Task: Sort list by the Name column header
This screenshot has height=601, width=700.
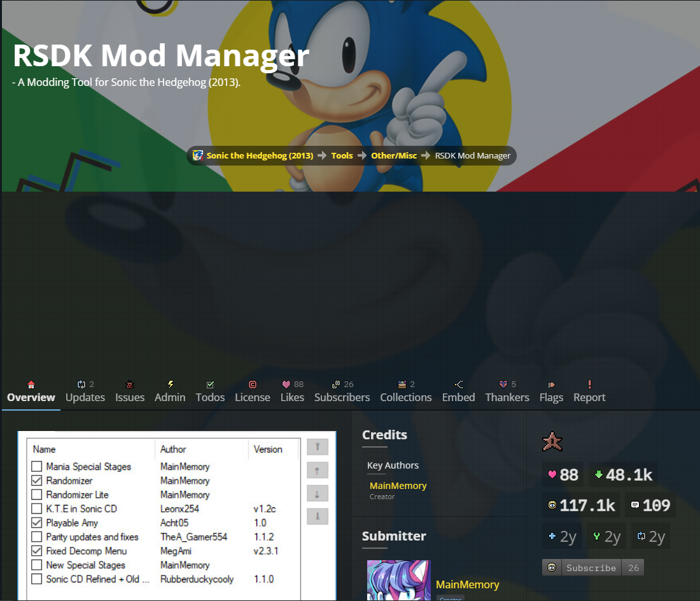Action: click(x=92, y=449)
